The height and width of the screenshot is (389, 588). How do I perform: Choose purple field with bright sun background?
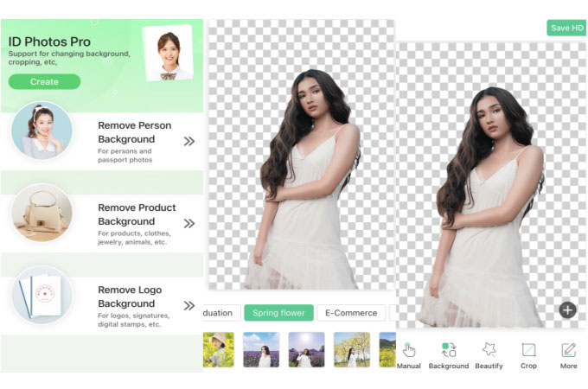pyautogui.click(x=306, y=349)
